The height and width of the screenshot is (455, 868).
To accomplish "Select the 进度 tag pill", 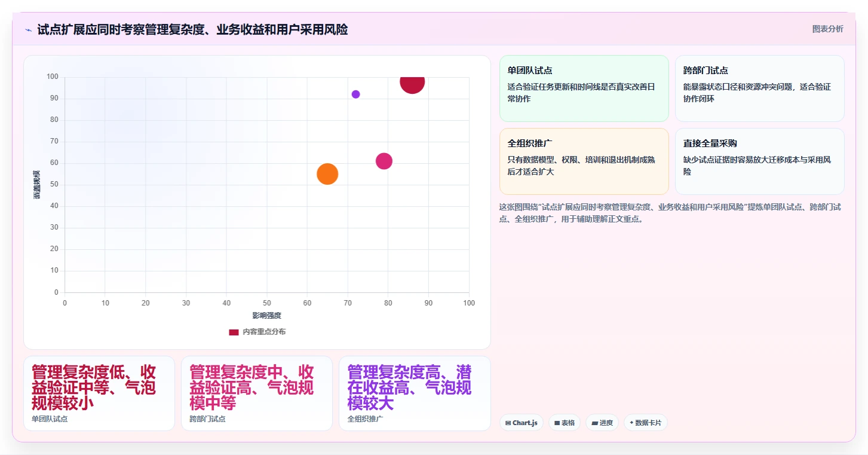I will click(602, 423).
